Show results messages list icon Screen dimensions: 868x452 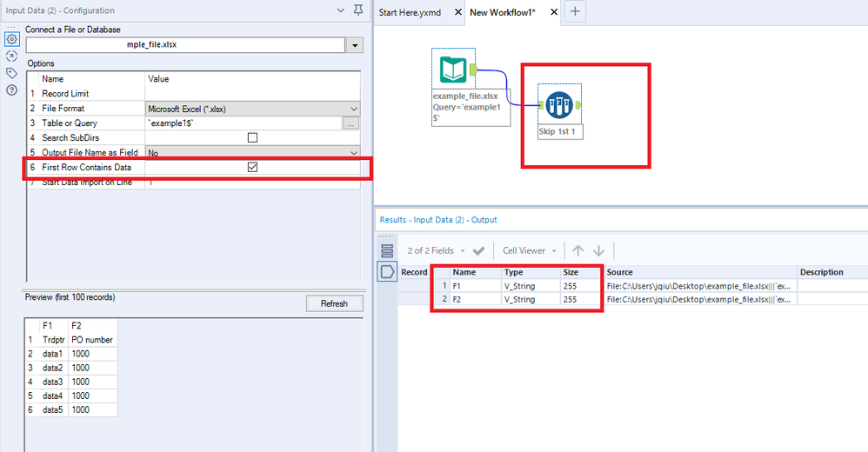(387, 251)
